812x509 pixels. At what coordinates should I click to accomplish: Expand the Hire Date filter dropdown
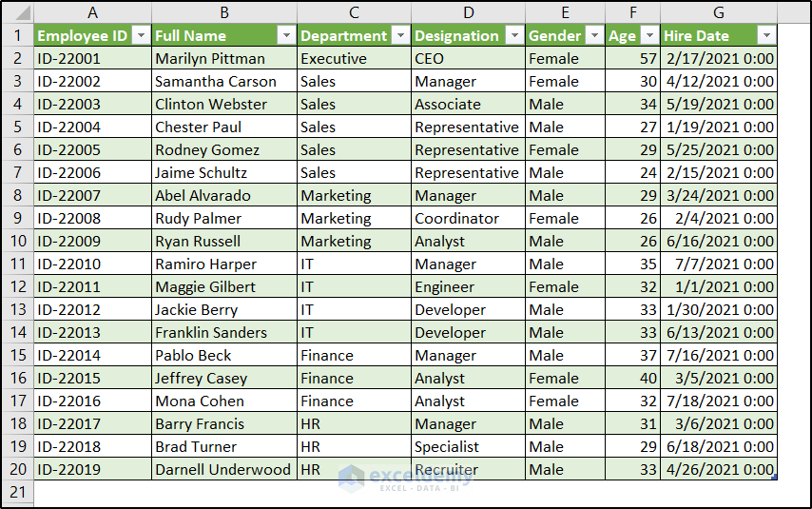(x=766, y=35)
